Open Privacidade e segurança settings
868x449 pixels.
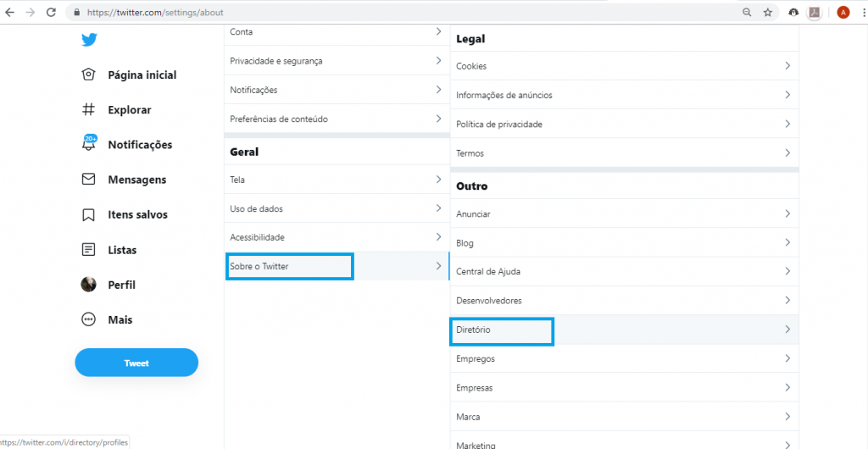tap(337, 60)
